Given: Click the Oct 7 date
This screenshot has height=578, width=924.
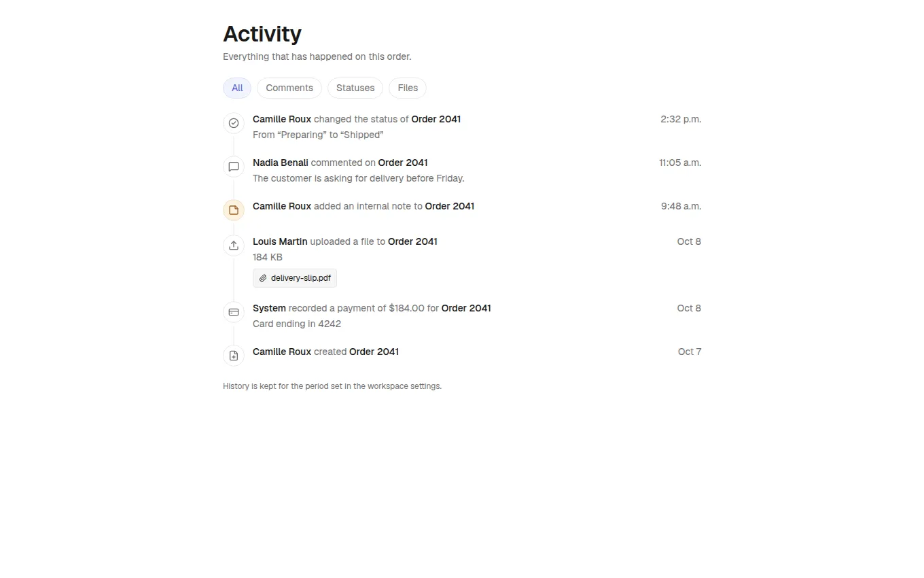Looking at the screenshot, I should click(690, 352).
